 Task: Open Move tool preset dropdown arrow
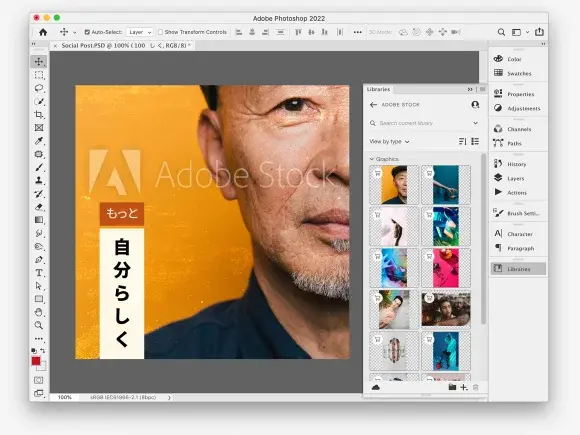pyautogui.click(x=74, y=33)
